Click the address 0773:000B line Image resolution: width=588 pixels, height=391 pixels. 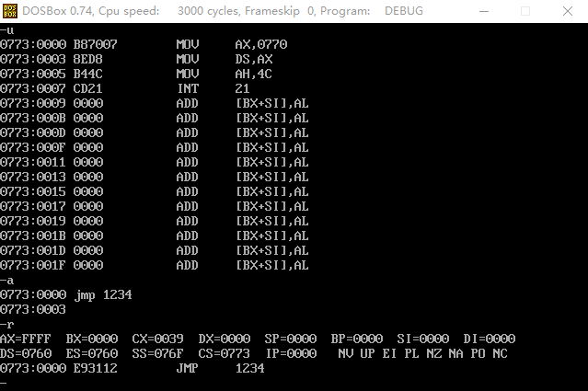click(x=155, y=118)
